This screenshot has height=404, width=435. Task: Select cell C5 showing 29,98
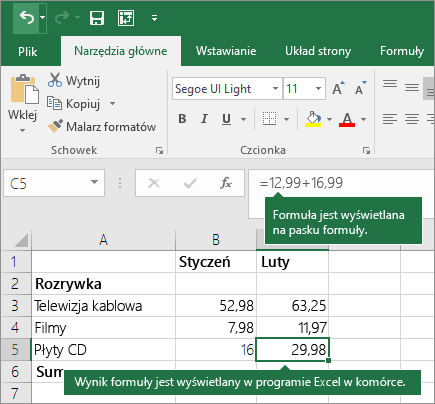tap(292, 350)
